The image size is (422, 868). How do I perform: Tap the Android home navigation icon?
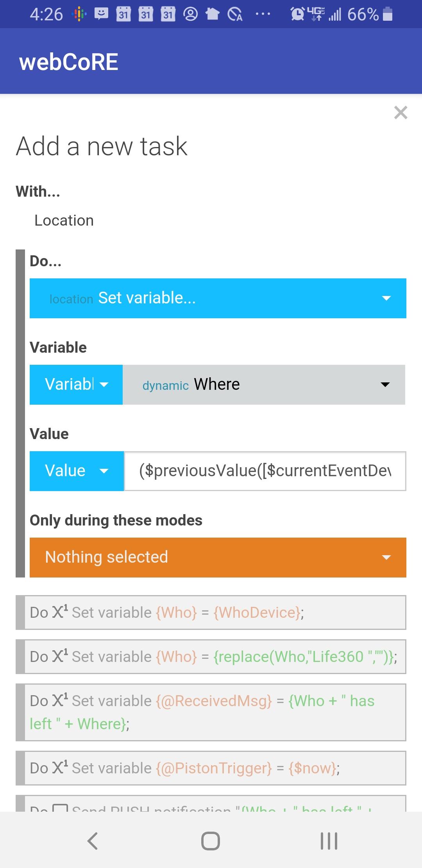click(x=211, y=841)
